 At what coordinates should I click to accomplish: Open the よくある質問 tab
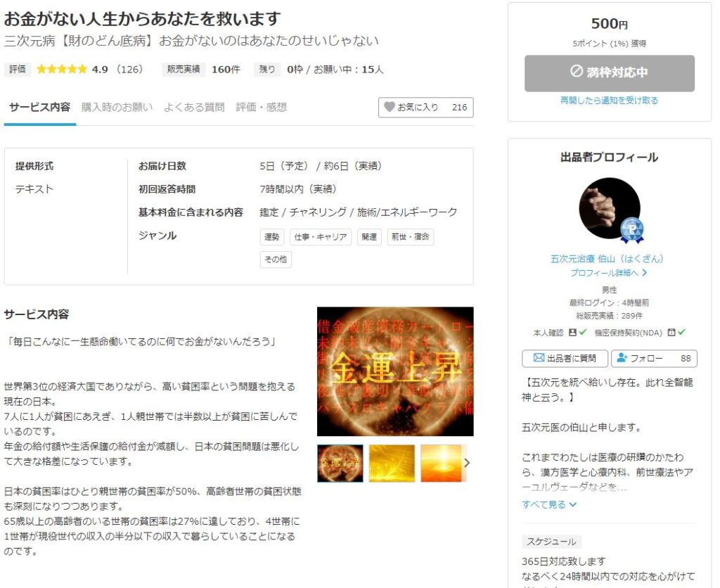[x=194, y=107]
